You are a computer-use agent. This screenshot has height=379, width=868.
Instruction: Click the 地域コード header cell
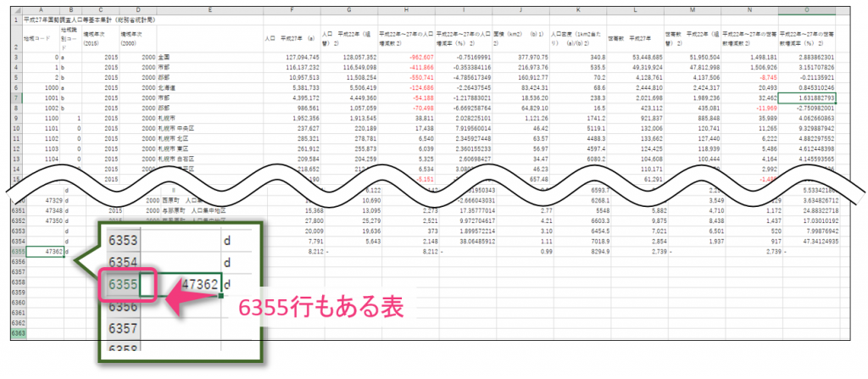coord(41,38)
